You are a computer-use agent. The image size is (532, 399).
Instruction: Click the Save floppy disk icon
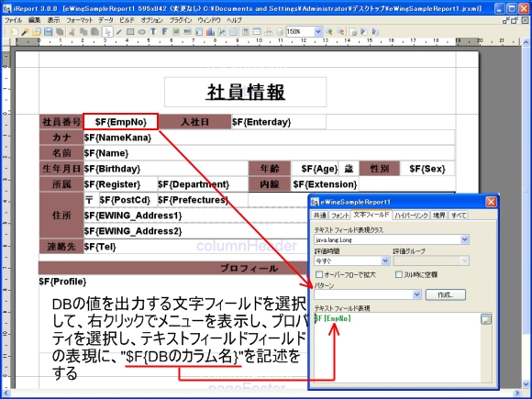pyautogui.click(x=49, y=32)
